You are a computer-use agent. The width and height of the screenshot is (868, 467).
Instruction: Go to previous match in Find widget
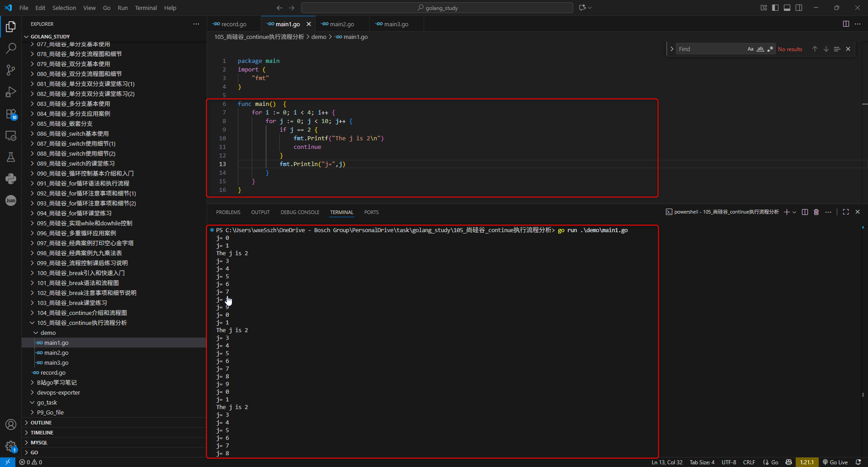815,49
